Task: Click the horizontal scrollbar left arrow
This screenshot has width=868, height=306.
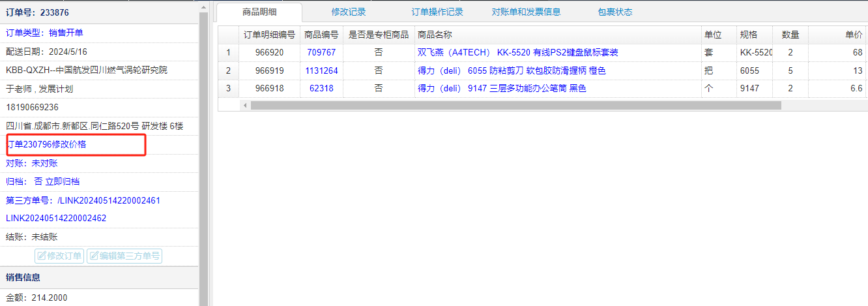Action: [246, 105]
